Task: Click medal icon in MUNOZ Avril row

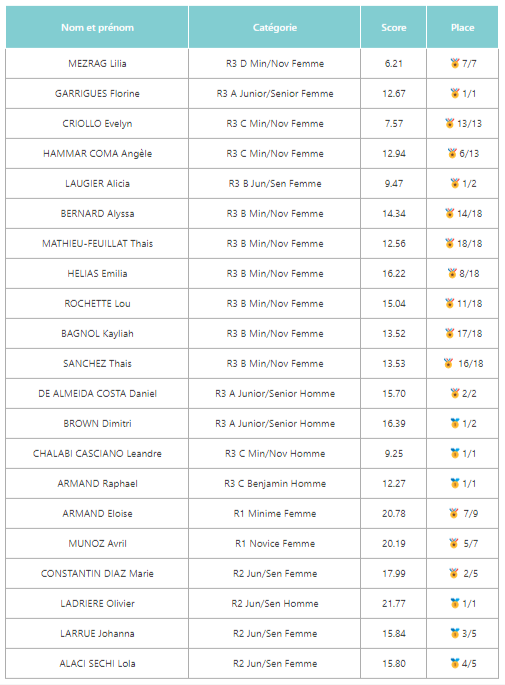Action: click(453, 543)
